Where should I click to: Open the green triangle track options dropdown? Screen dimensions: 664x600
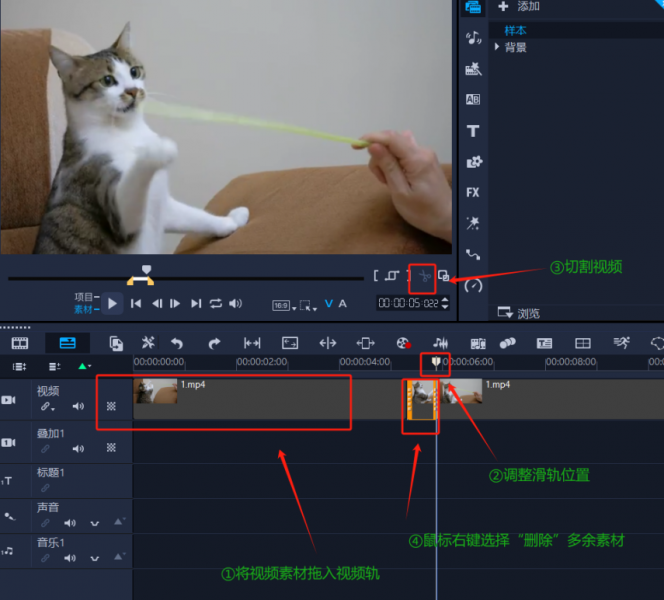pos(84,366)
